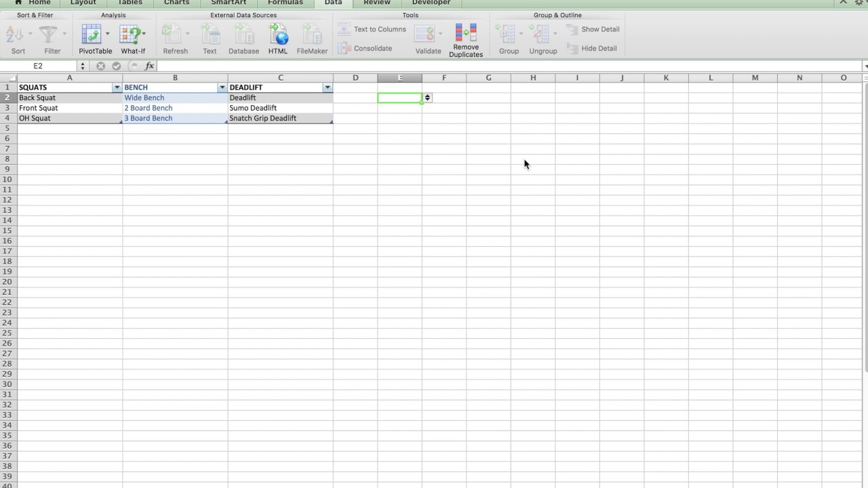Click the Group rows icon
The width and height of the screenshot is (868, 488).
tap(506, 34)
